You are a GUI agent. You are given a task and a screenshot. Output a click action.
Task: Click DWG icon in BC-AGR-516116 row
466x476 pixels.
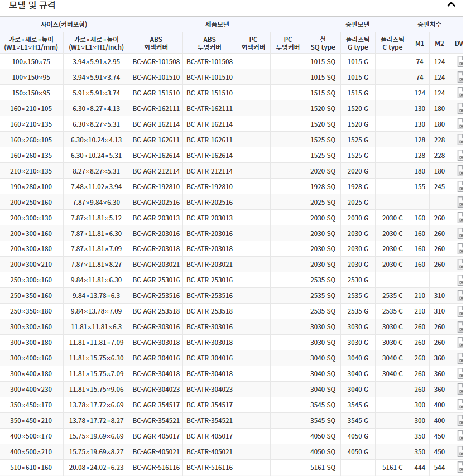[x=461, y=468]
